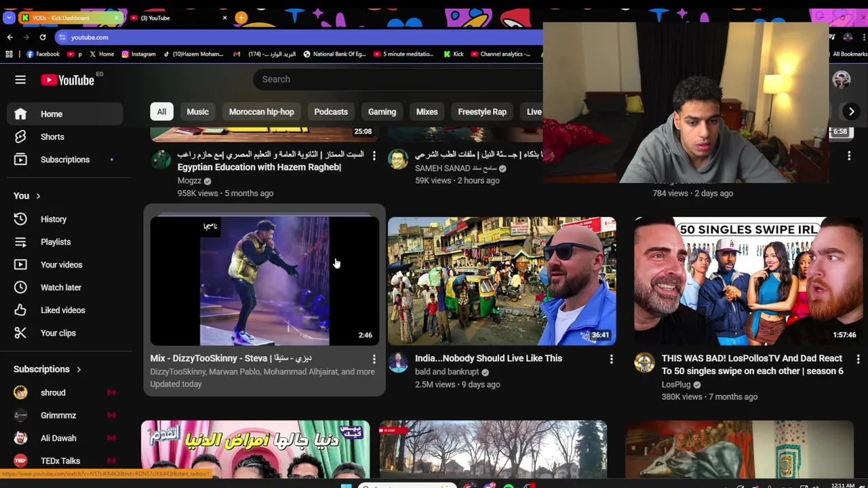This screenshot has width=868, height=488.
Task: Open Instagram bookmark
Action: point(138,54)
